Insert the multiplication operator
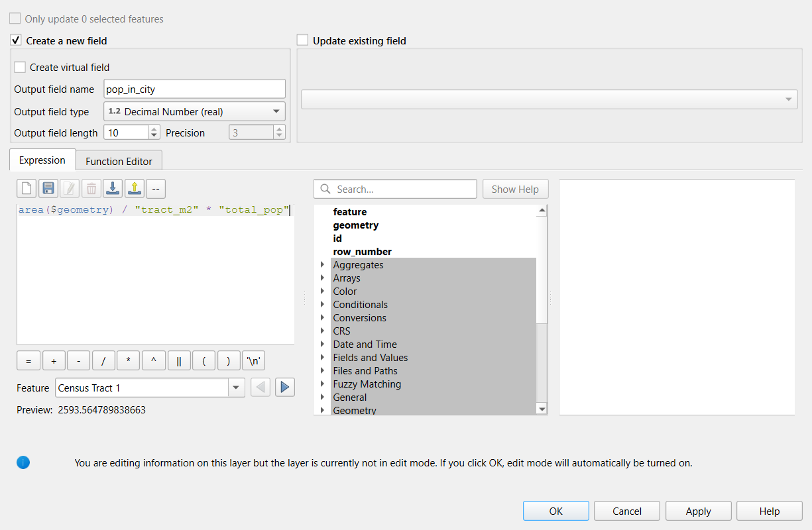This screenshot has height=530, width=812. (x=129, y=361)
